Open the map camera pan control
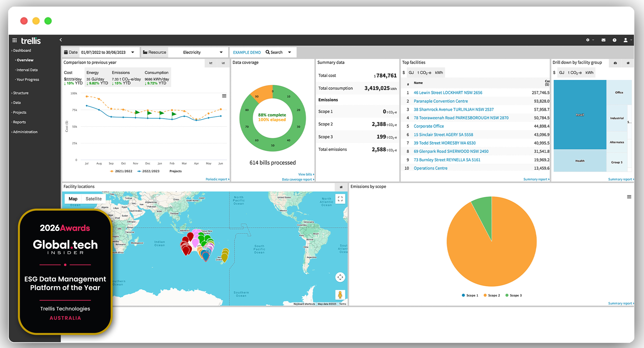 (x=340, y=277)
